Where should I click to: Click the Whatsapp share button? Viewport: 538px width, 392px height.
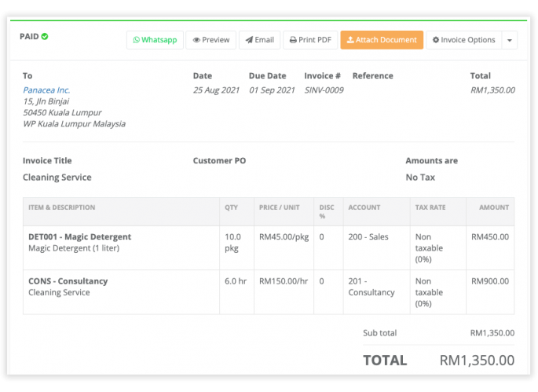[155, 40]
